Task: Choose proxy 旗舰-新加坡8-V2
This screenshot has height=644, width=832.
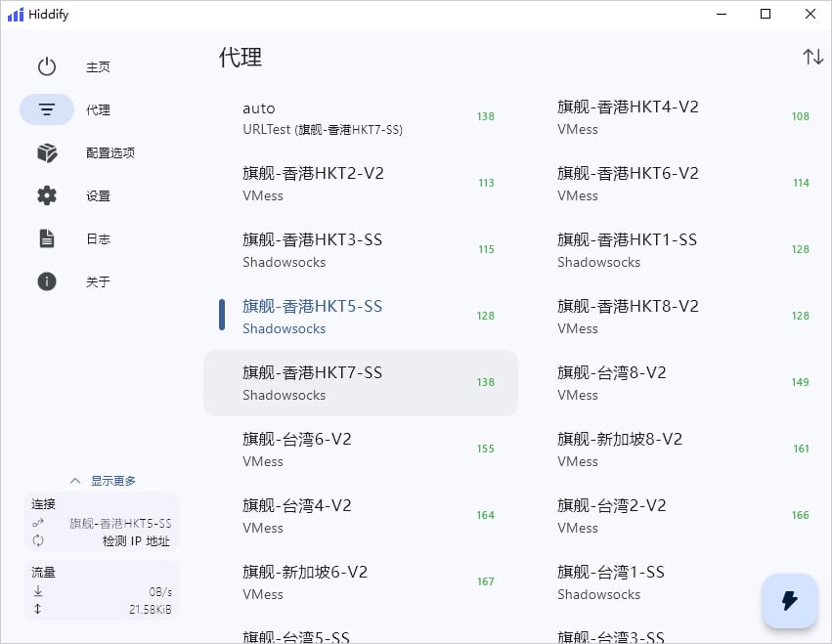Action: (675, 450)
